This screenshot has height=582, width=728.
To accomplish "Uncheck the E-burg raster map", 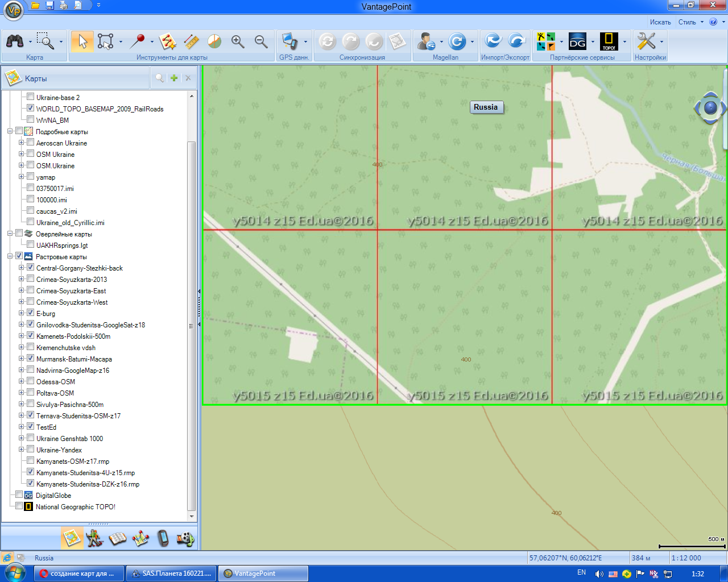I will 31,313.
